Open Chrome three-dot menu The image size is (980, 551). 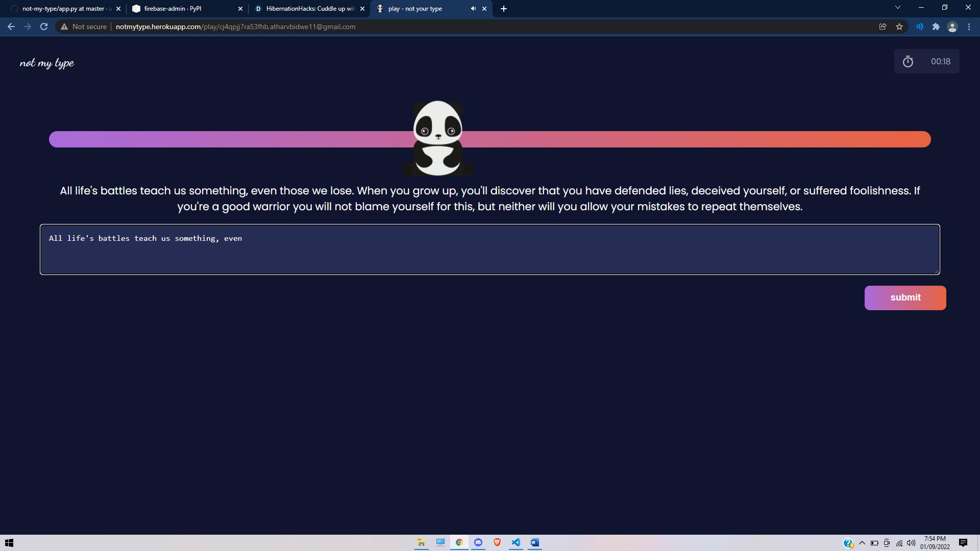click(x=969, y=27)
